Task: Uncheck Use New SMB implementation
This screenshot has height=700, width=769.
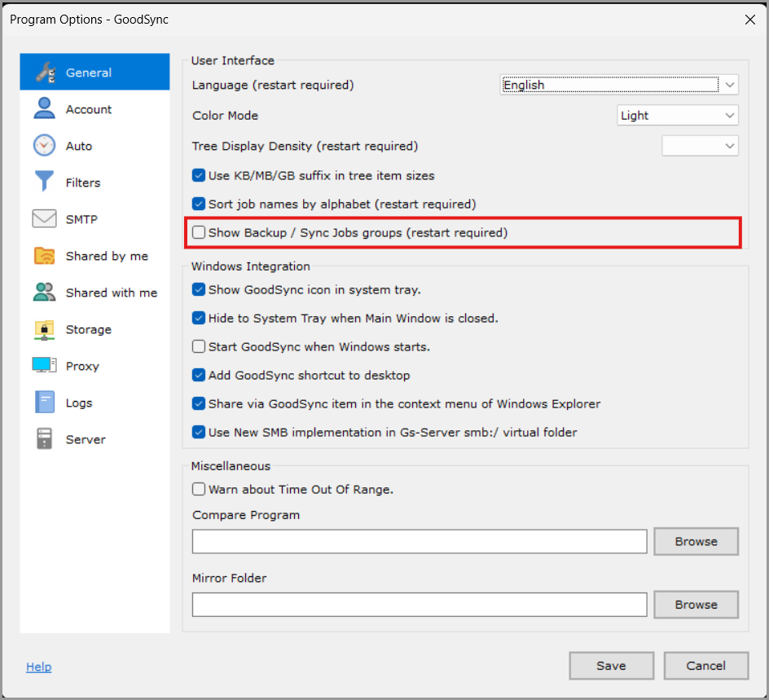Action: [199, 432]
